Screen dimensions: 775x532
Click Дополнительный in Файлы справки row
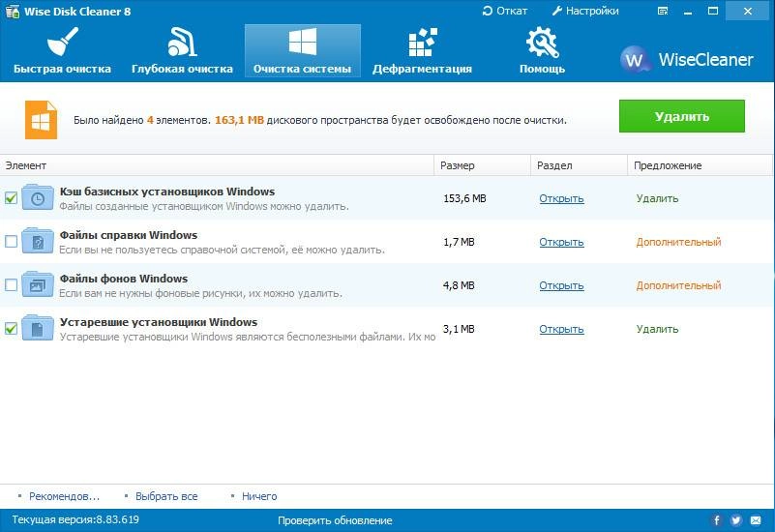(678, 242)
